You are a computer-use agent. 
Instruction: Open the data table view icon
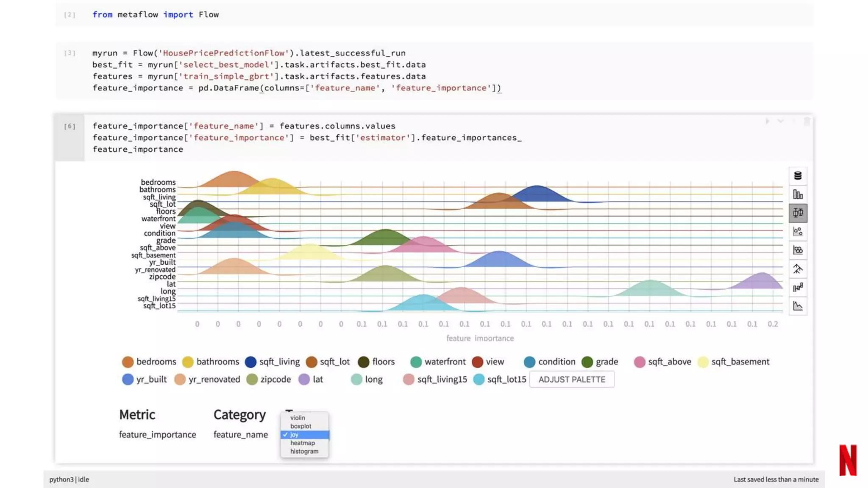click(798, 176)
